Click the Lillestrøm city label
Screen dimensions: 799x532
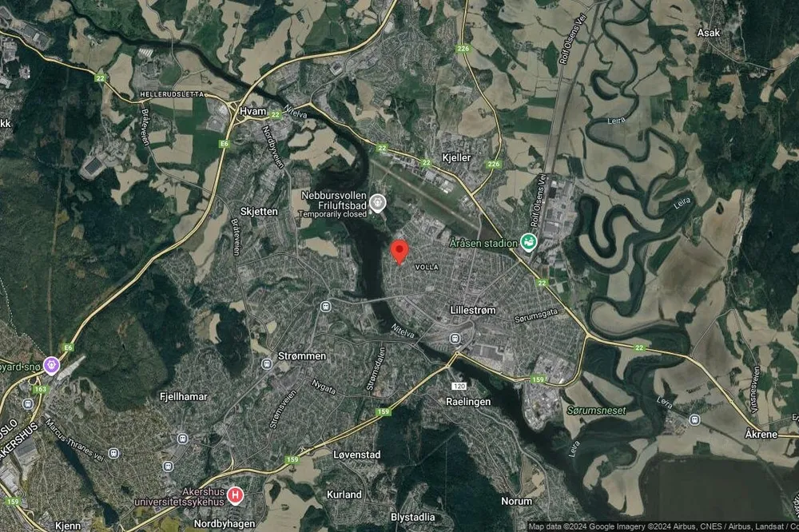[x=473, y=310]
